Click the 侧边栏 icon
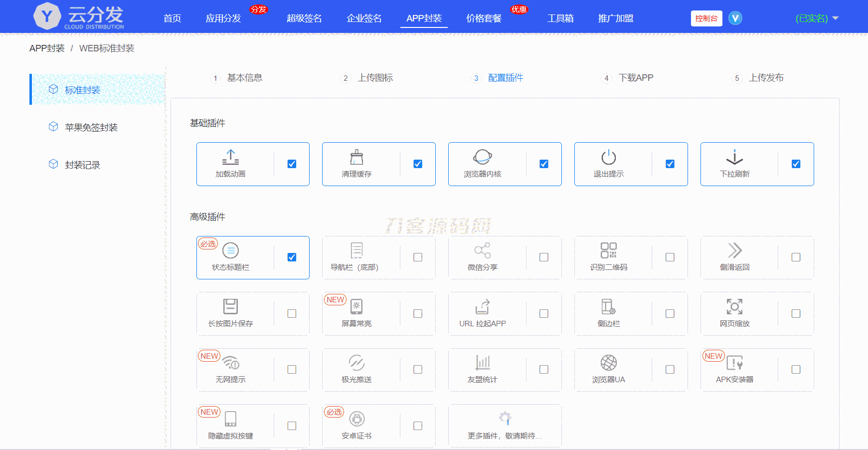This screenshot has height=450, width=868. tap(609, 306)
